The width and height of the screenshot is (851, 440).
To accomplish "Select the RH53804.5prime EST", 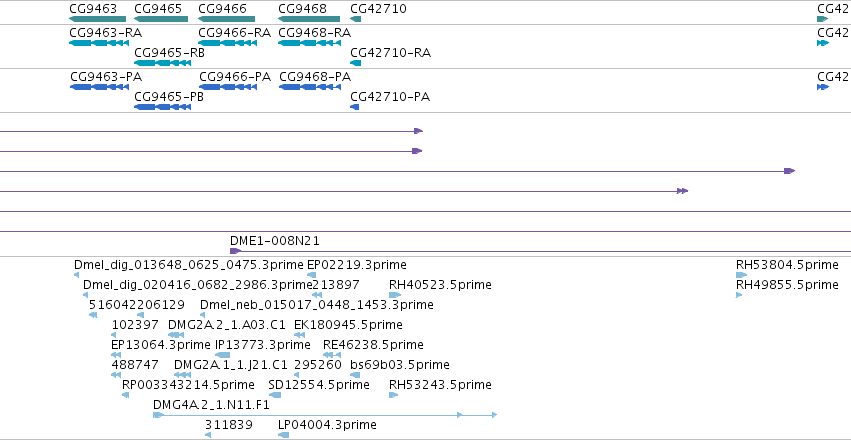I will 742,275.
